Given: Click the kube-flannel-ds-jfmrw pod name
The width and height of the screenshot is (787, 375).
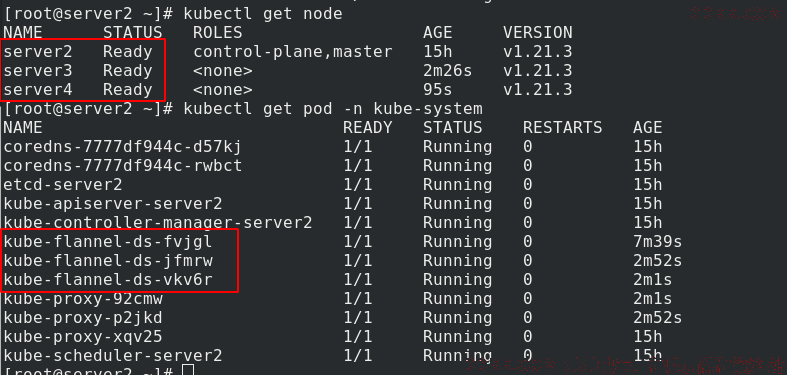Looking at the screenshot, I should (x=108, y=261).
